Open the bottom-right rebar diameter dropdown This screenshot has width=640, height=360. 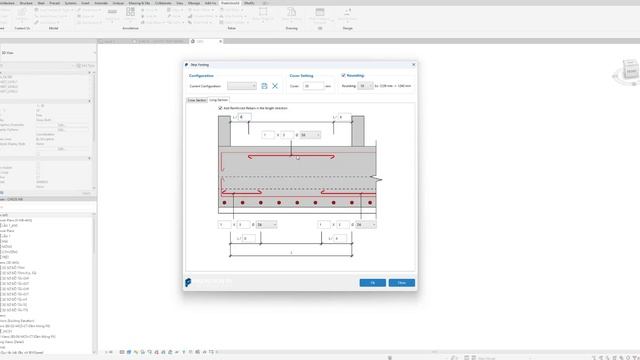pos(366,224)
